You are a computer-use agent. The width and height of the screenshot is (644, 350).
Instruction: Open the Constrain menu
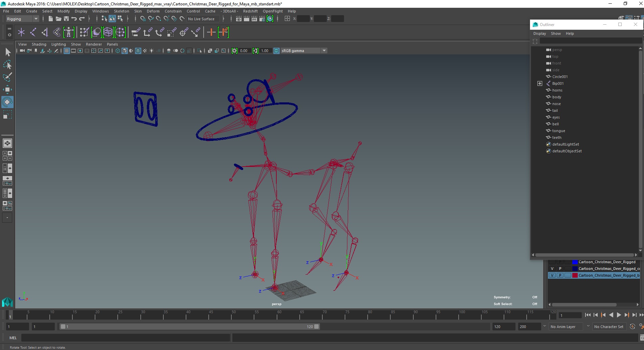pos(173,11)
